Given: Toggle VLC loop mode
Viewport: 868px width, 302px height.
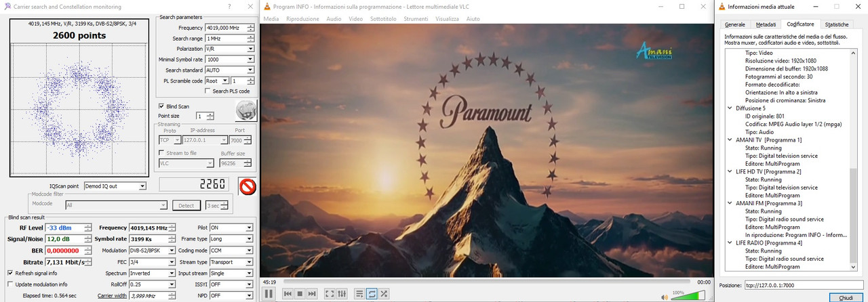Looking at the screenshot, I should (372, 293).
